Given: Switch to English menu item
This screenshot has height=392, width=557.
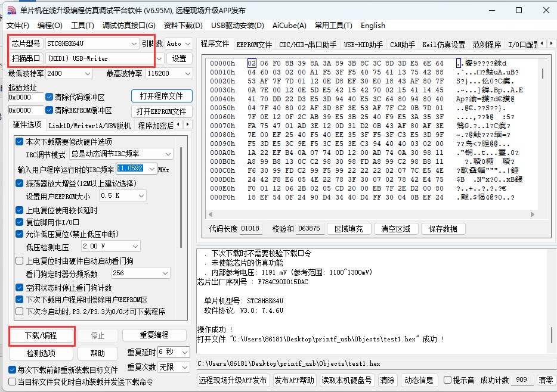Looking at the screenshot, I should point(373,26).
